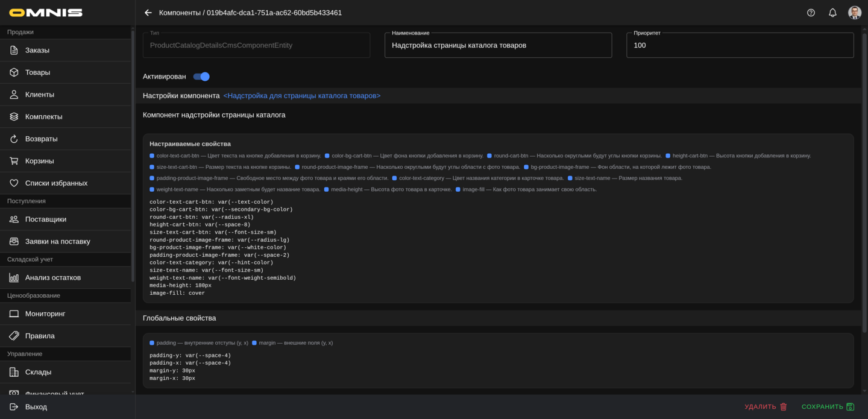Open help via question mark icon
Screen dimensions: 868x419
(811, 13)
